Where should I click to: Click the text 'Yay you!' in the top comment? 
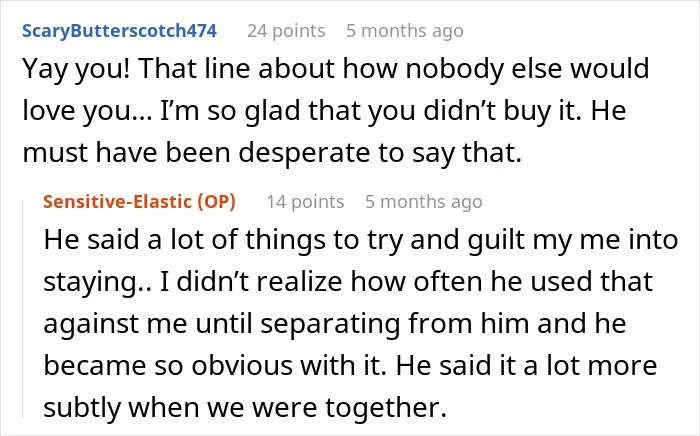click(76, 69)
